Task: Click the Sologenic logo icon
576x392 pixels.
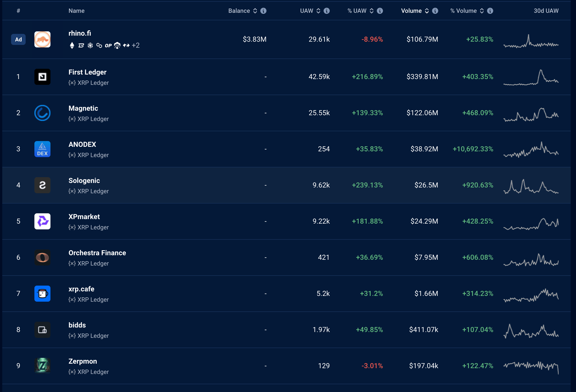Action: tap(42, 185)
